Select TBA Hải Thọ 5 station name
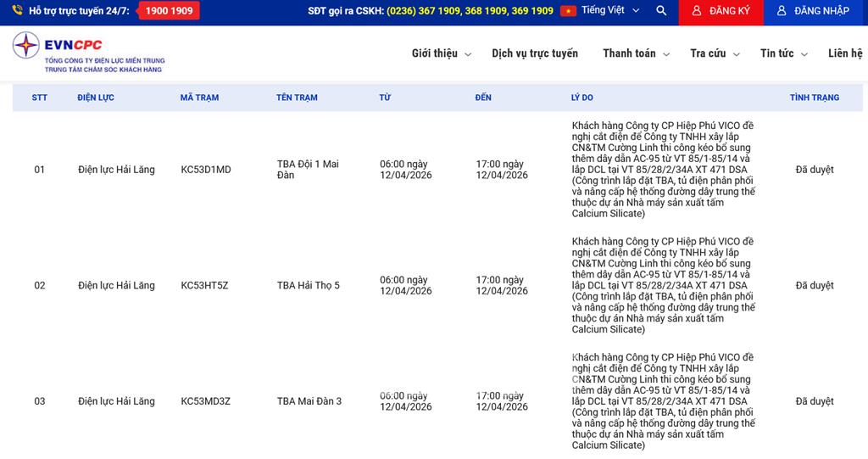The height and width of the screenshot is (459, 868). (x=308, y=286)
